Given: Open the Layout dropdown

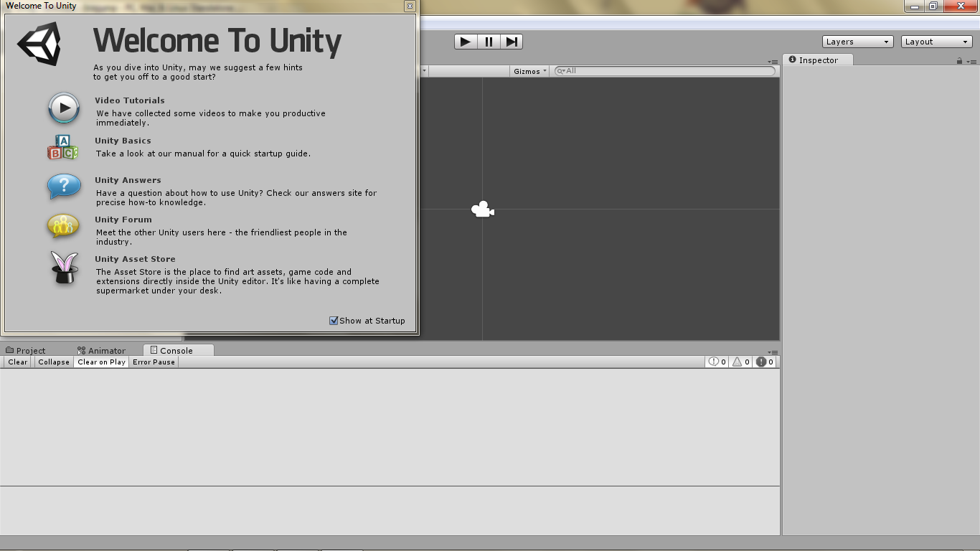Looking at the screenshot, I should [x=936, y=41].
